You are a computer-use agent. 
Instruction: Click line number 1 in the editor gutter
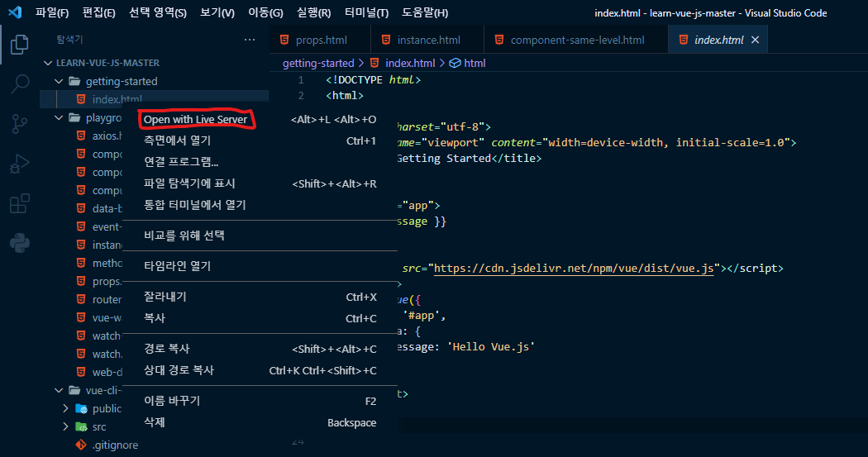pyautogui.click(x=301, y=79)
